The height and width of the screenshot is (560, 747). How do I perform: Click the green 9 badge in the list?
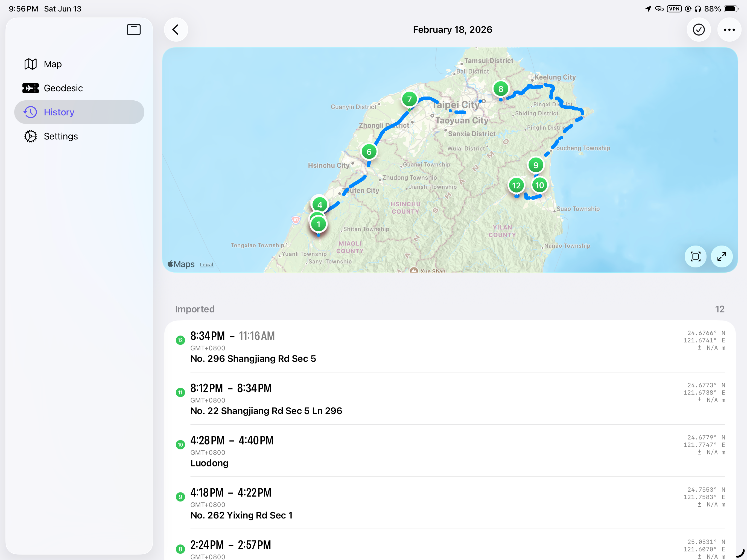(180, 497)
